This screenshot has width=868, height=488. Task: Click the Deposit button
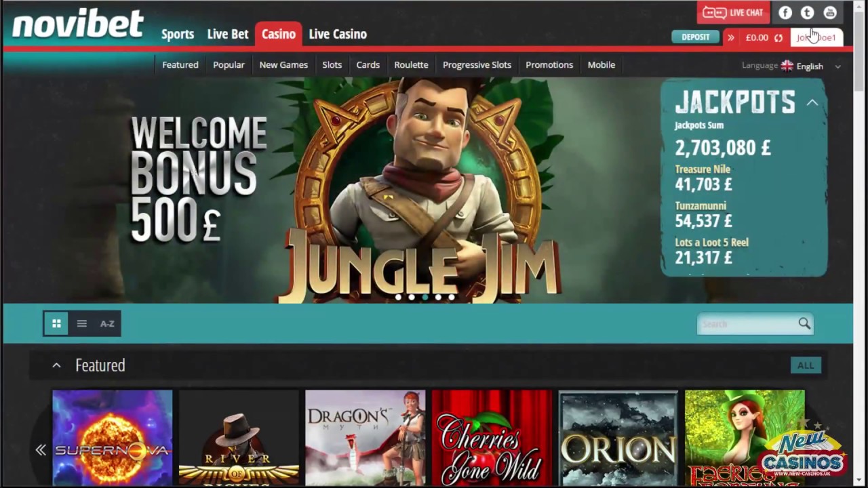(x=695, y=37)
